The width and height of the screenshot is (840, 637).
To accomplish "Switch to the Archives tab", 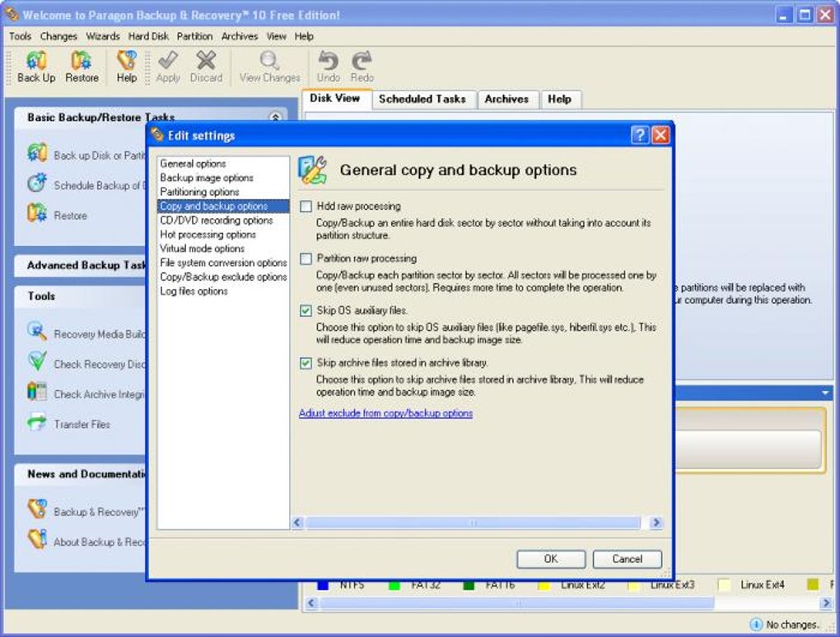I will tap(506, 99).
